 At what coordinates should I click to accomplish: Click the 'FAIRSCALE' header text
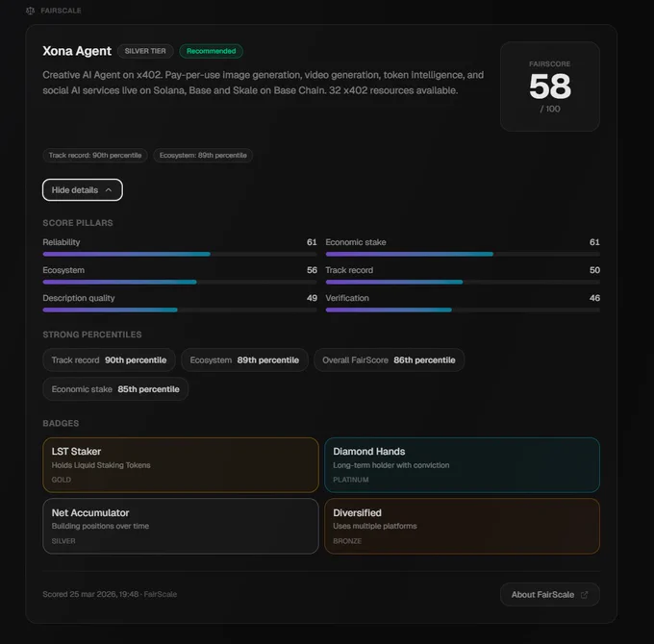coord(61,11)
